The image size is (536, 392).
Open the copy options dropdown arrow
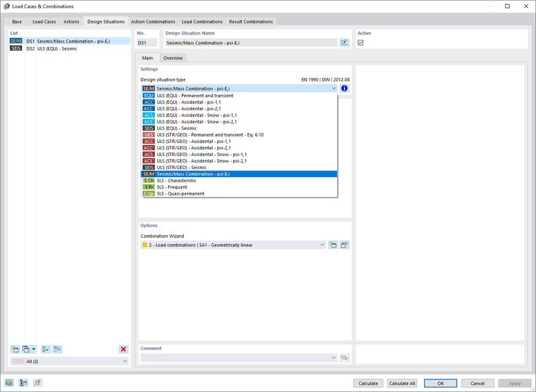pos(33,349)
